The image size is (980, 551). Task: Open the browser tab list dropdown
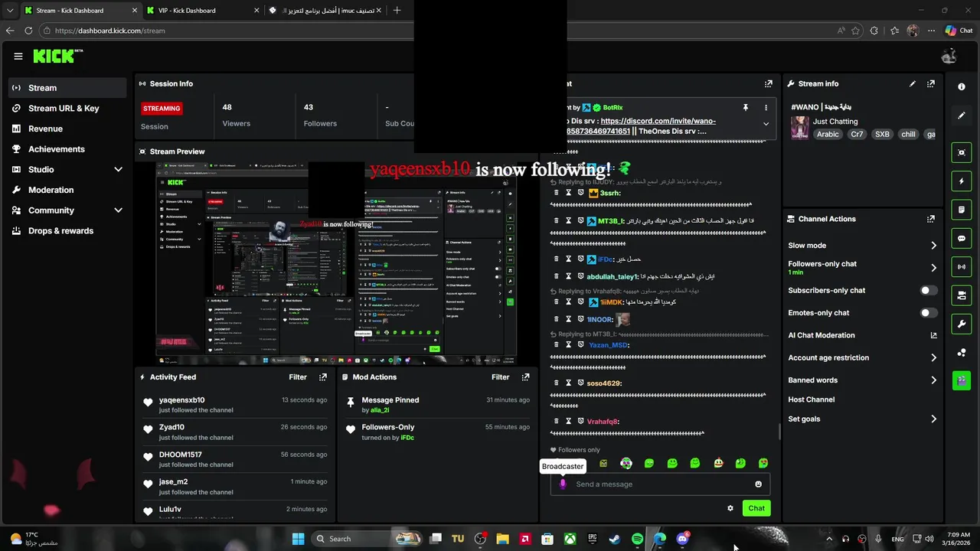point(10,11)
